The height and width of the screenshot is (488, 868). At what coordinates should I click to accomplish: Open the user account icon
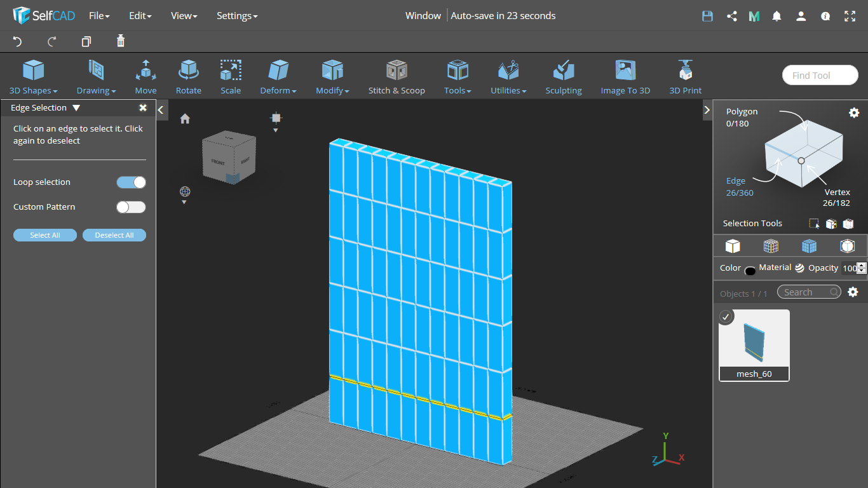click(801, 17)
